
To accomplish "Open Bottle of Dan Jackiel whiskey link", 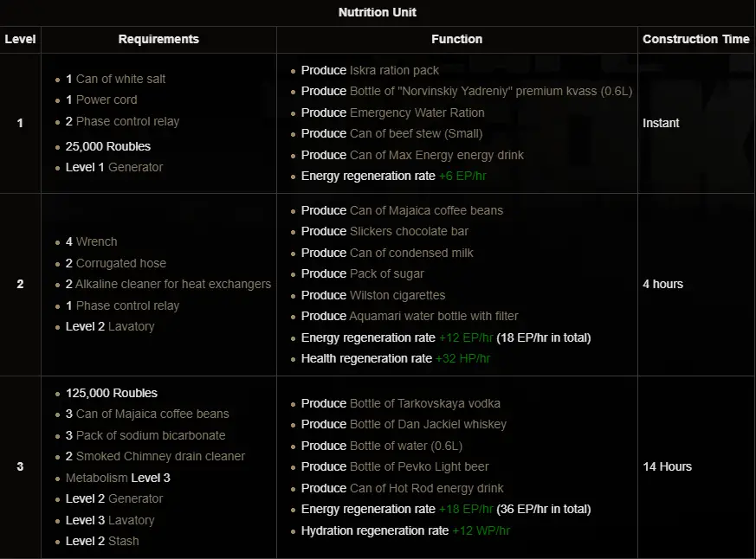I will [428, 424].
